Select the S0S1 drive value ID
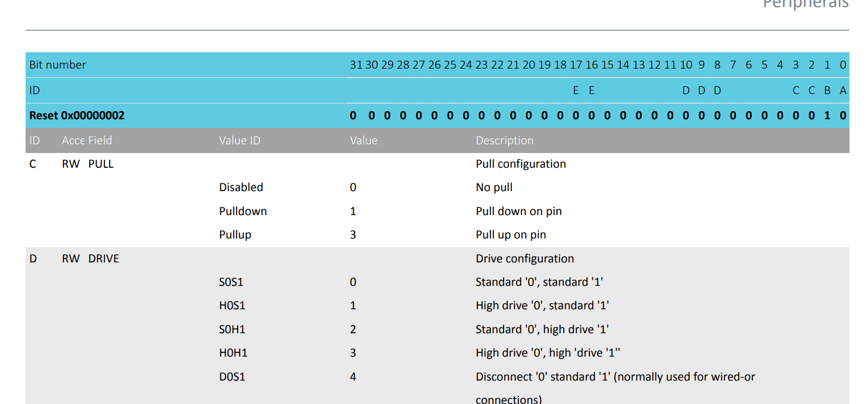Viewport: 868px width, 404px height. point(231,282)
